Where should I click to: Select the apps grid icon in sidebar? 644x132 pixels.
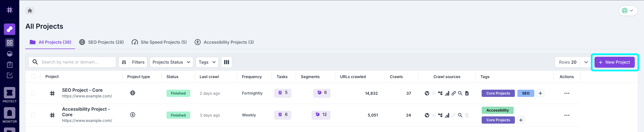click(10, 43)
